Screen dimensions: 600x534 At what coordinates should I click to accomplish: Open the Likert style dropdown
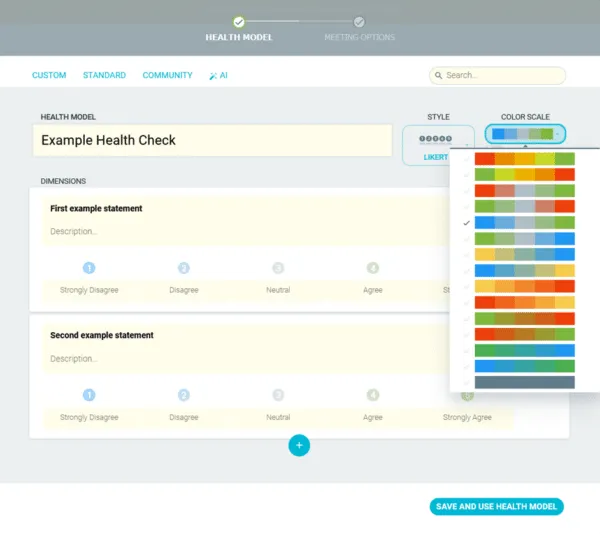[x=439, y=145]
